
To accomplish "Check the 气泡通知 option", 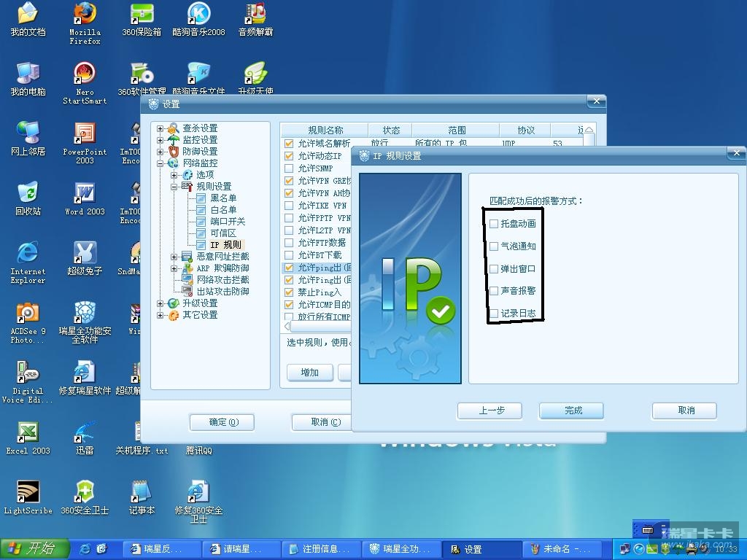I will (x=494, y=246).
